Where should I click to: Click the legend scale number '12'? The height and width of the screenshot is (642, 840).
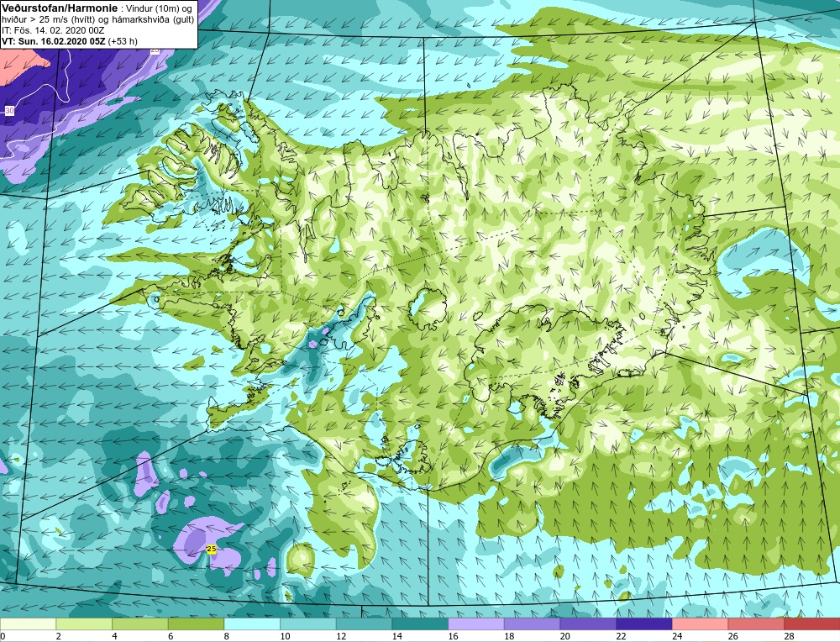341,636
